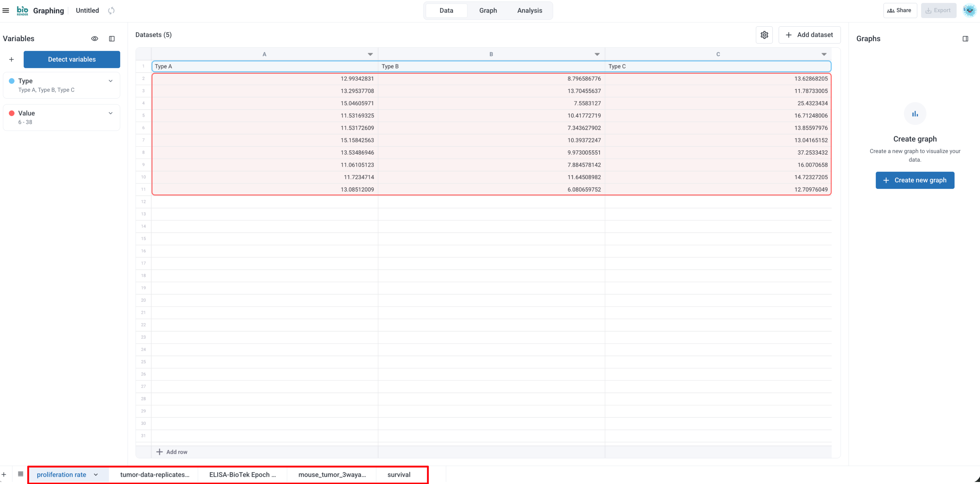Click the Share button
Viewport: 980px width, 484px height.
click(900, 11)
